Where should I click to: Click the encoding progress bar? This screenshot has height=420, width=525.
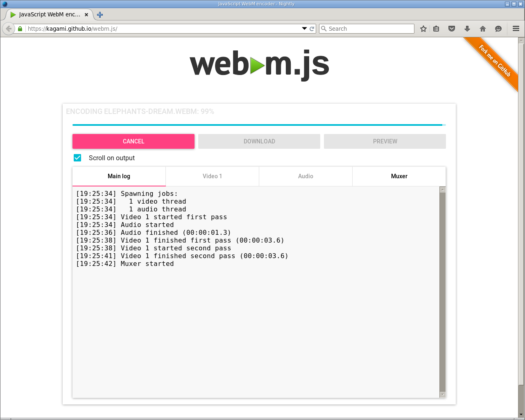259,125
